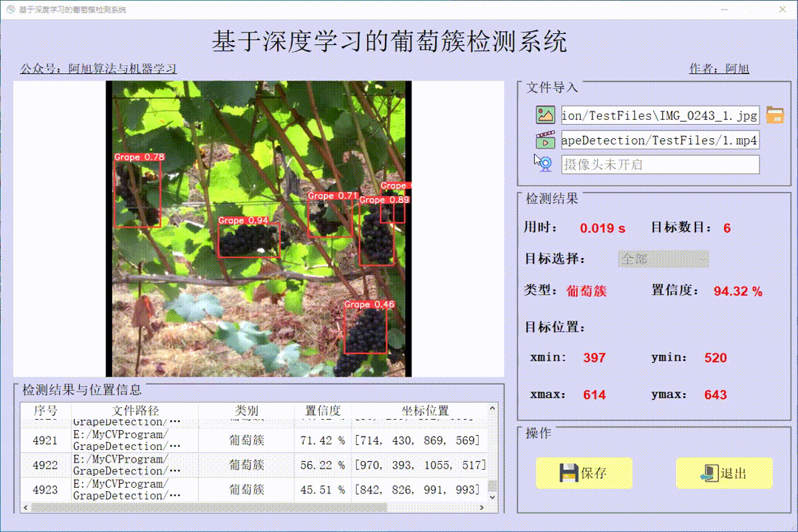Save results with the 保存 button

584,473
